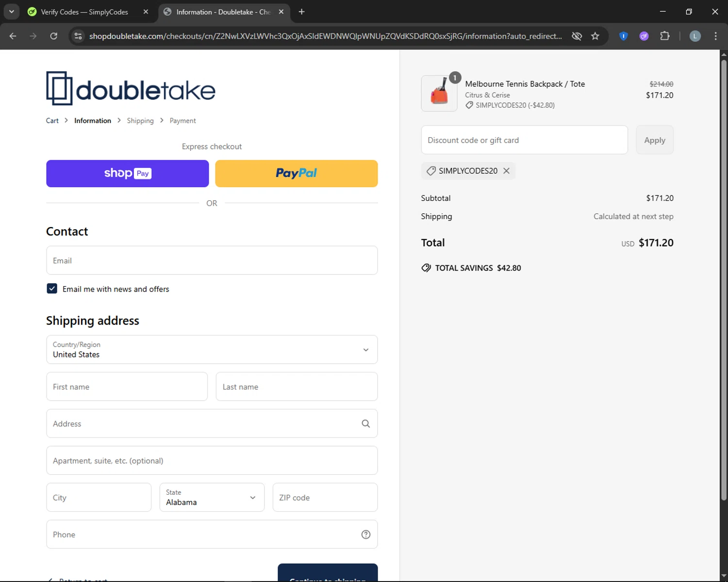This screenshot has height=582, width=728.
Task: Click the City field
Action: tap(99, 497)
